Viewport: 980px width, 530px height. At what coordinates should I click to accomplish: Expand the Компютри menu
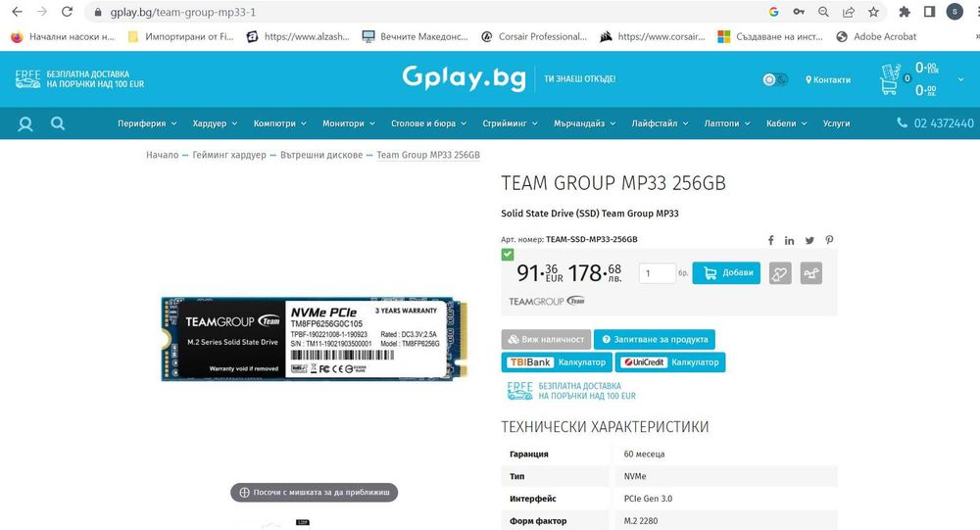[x=279, y=123]
